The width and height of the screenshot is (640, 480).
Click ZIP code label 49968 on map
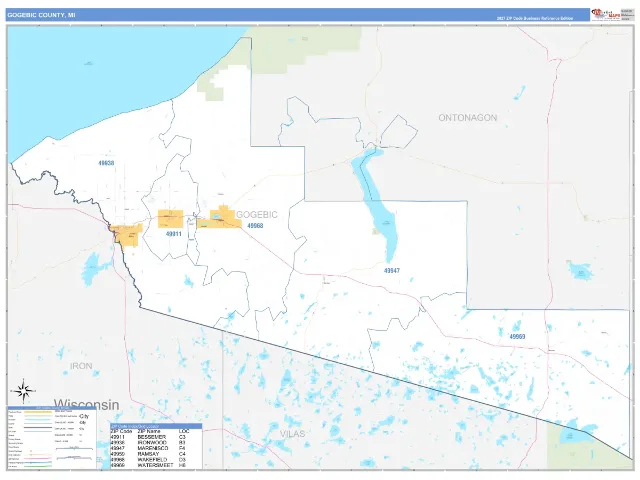(x=255, y=226)
